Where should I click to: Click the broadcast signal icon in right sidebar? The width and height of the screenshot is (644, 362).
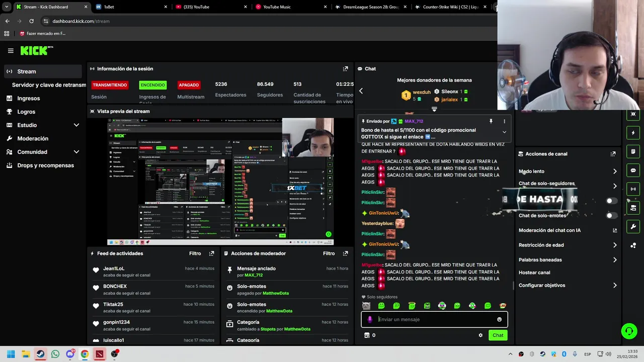(633, 189)
